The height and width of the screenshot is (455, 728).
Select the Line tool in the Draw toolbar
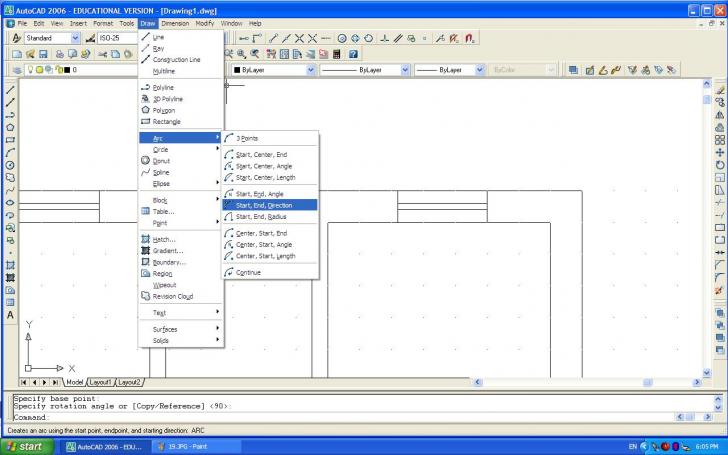(10, 90)
